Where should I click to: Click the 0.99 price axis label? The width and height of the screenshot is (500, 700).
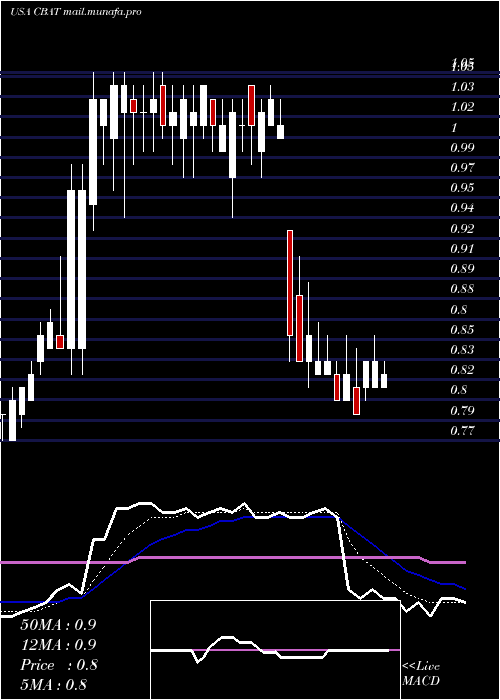[x=462, y=147]
